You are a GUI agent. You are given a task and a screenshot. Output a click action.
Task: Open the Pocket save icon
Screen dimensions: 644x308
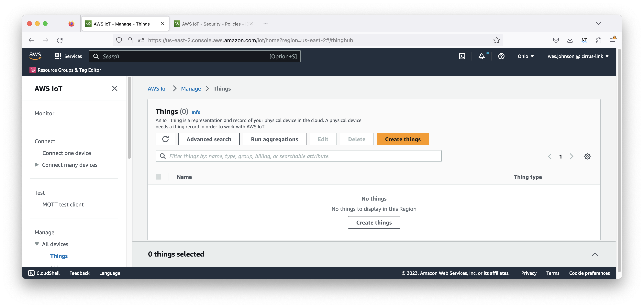click(x=556, y=40)
